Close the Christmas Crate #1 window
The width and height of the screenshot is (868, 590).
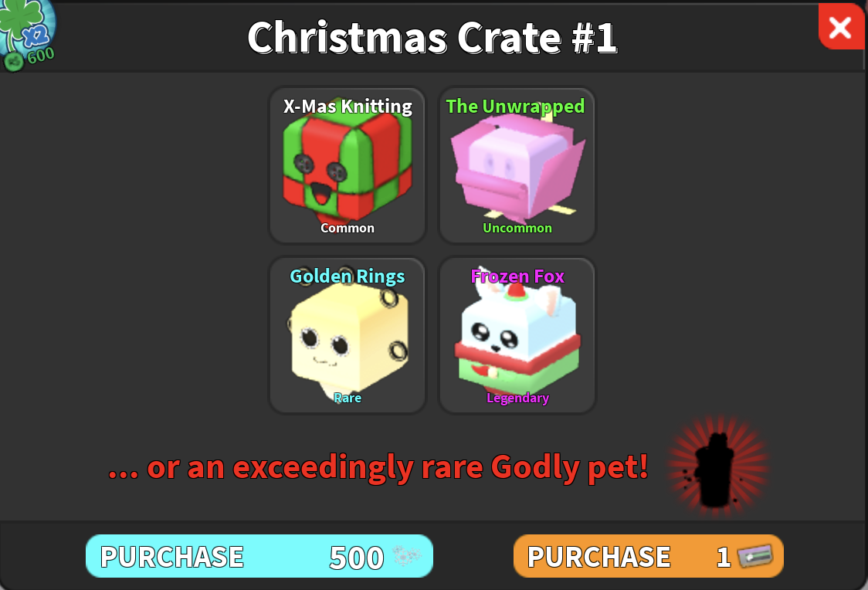click(x=842, y=25)
